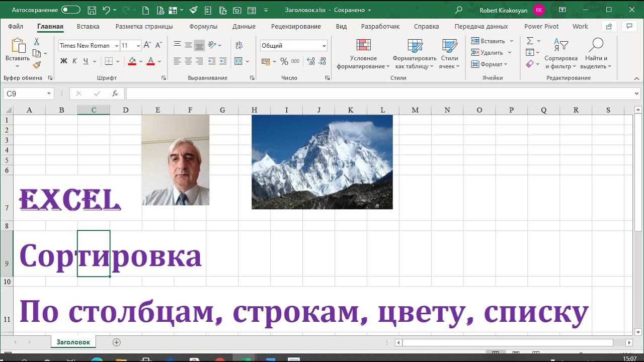Screen dimensions: 644x362
Task: Save the workbook with the floppy disk icon
Action: click(x=92, y=10)
